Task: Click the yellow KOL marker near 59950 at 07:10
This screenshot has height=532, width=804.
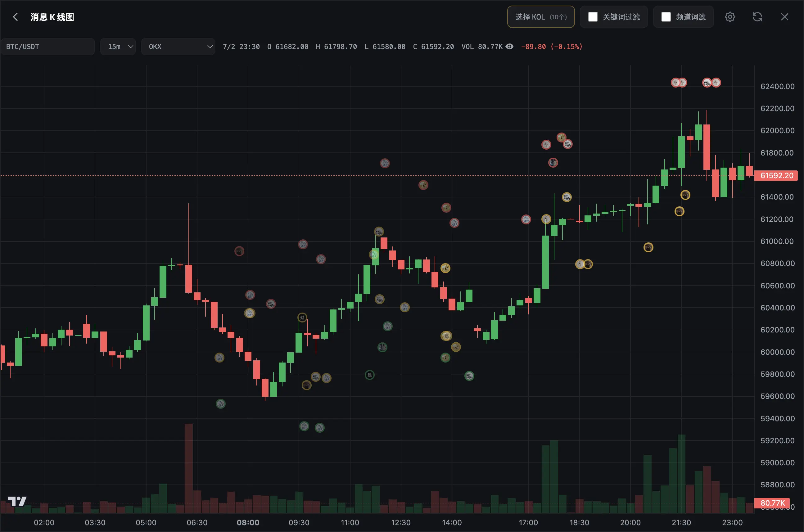Action: tap(219, 357)
